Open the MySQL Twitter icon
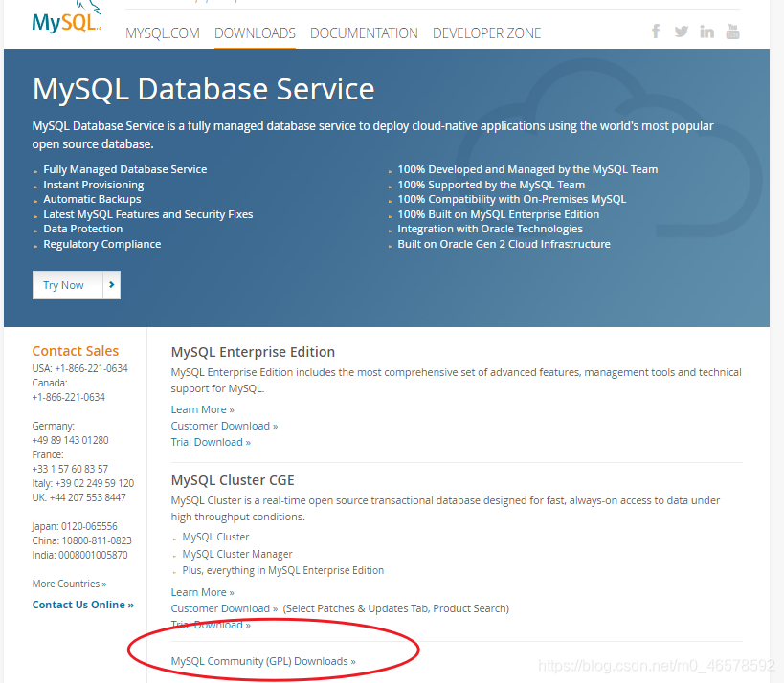Screen dimensions: 784x683 point(681,32)
